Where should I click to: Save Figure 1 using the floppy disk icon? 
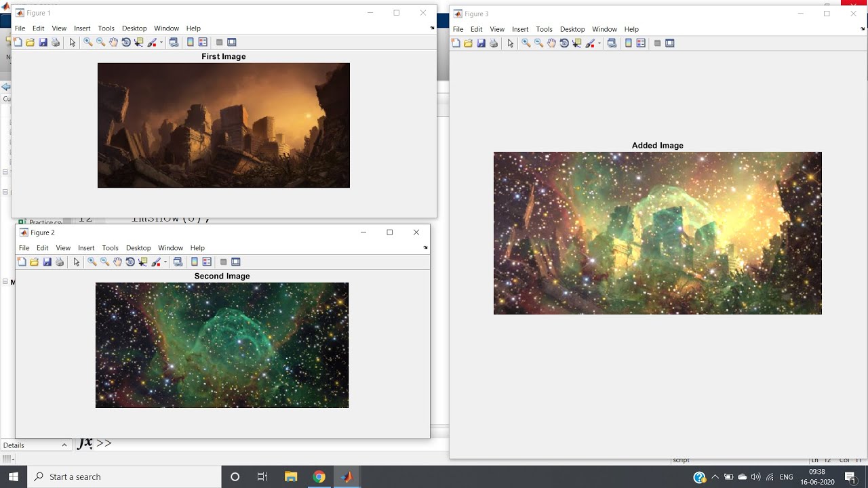click(x=43, y=42)
